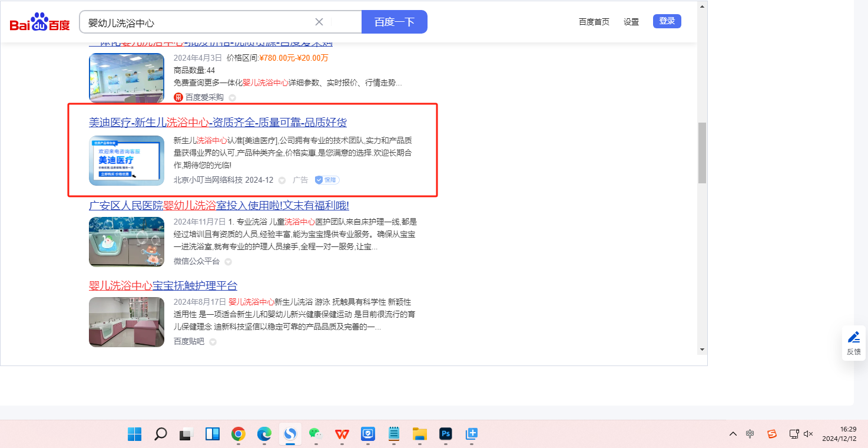Click the page scrollbar down arrow
The width and height of the screenshot is (868, 448).
click(702, 350)
